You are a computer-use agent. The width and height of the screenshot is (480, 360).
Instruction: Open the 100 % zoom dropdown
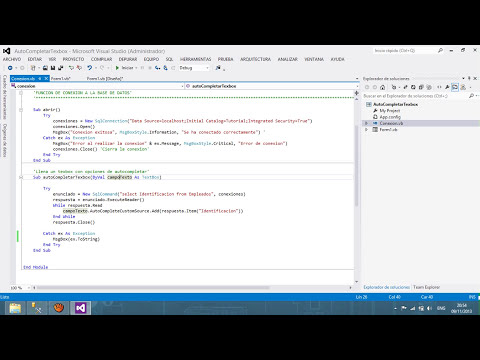(29, 287)
